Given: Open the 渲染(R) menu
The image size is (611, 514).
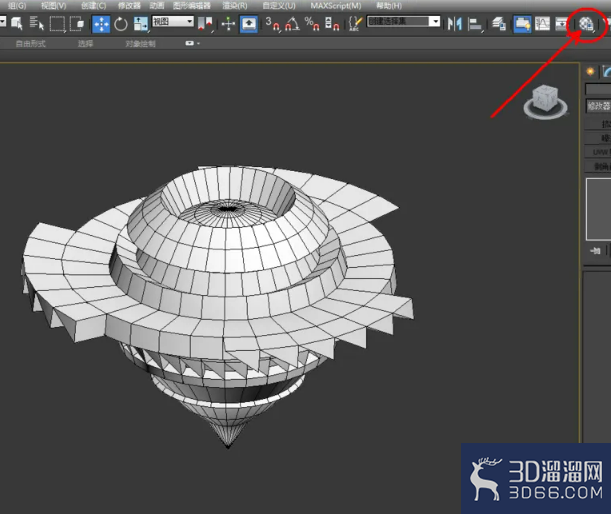Looking at the screenshot, I should (x=235, y=6).
